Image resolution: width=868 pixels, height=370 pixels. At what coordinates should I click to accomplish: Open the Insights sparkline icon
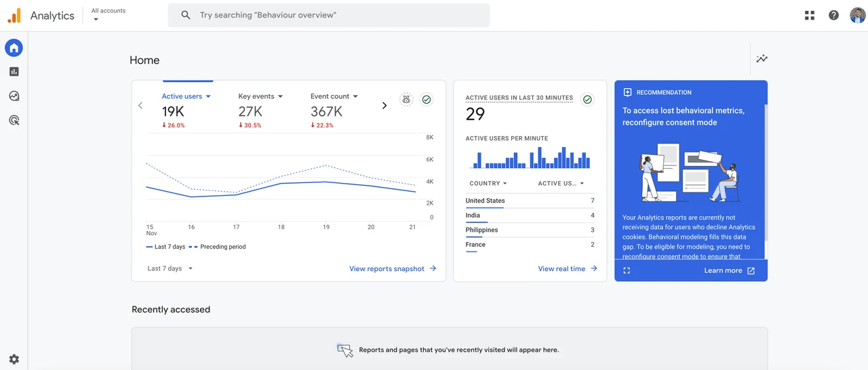click(x=762, y=59)
